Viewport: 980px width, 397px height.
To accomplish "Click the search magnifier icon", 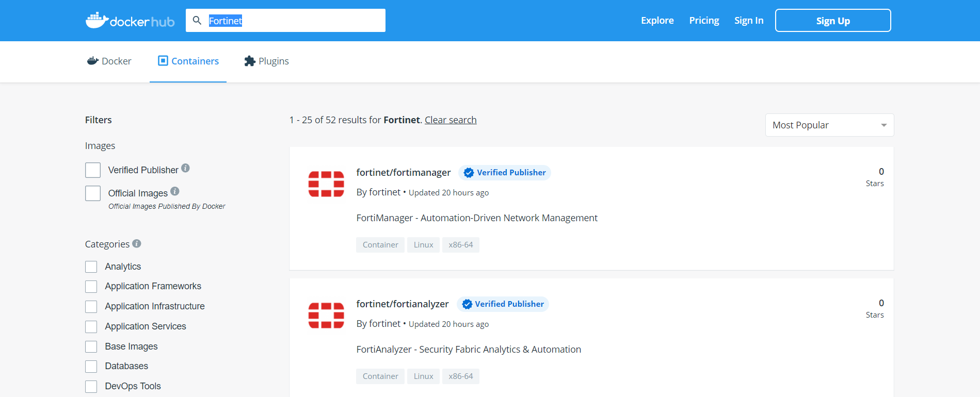I will 197,21.
